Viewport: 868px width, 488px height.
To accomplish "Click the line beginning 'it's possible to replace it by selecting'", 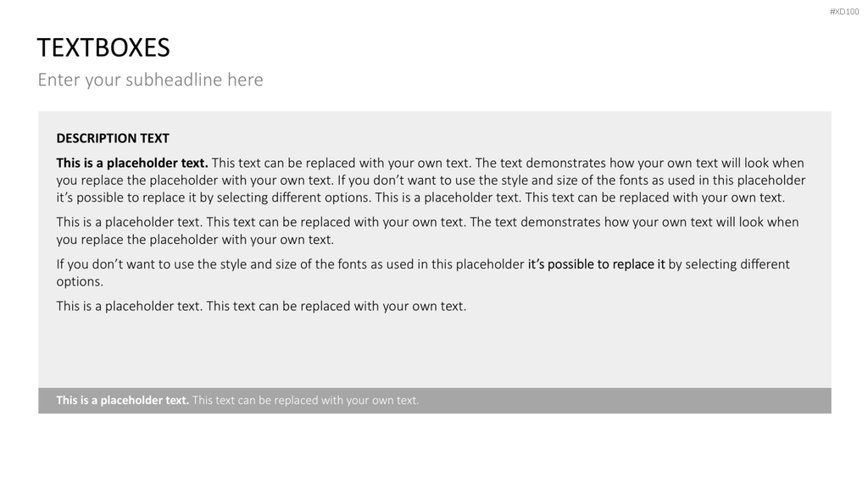I will [420, 197].
